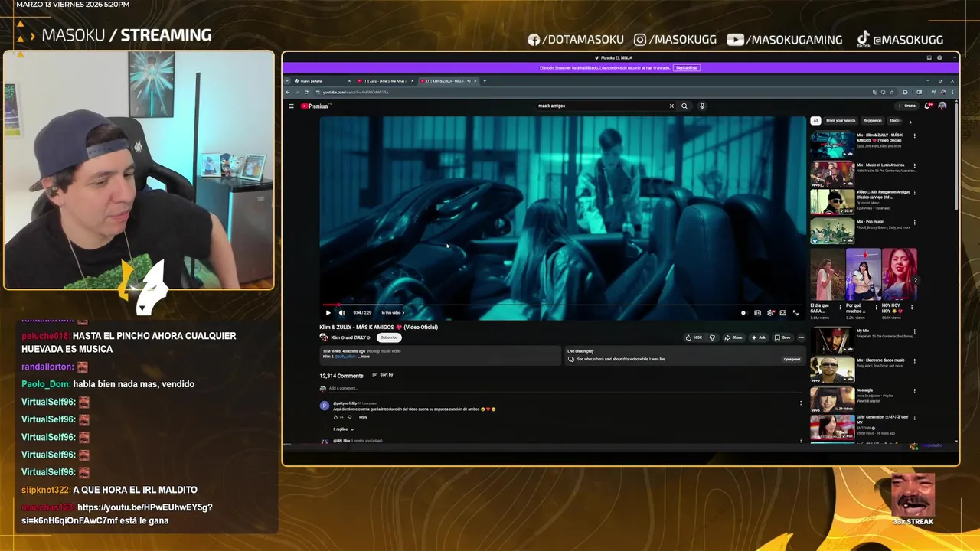The image size is (980, 551).
Task: Reload the page in the browser
Action: point(307,92)
